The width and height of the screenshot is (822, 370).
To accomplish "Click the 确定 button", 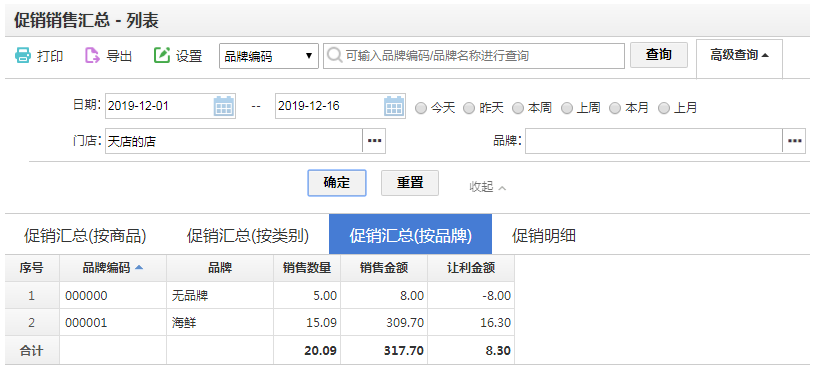I will pyautogui.click(x=337, y=183).
